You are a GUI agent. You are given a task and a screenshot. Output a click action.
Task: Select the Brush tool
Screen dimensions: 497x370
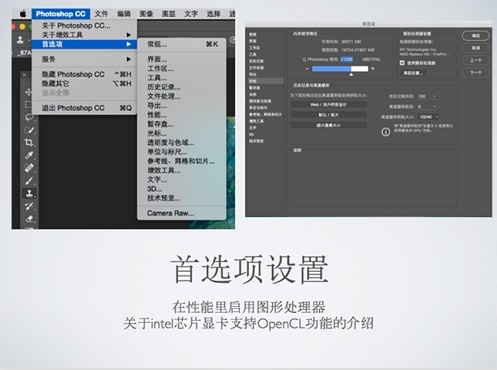29,181
